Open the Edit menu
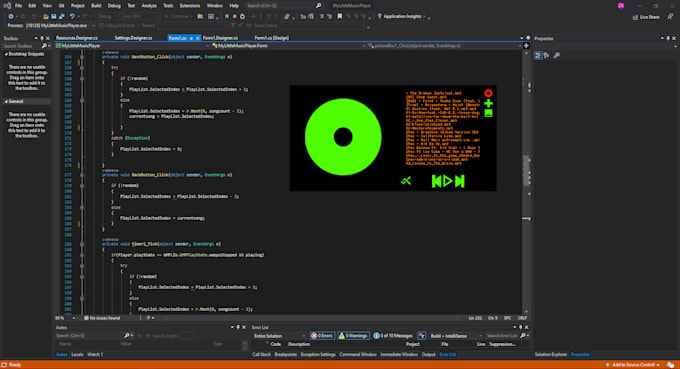This screenshot has height=369, width=680. pos(32,6)
